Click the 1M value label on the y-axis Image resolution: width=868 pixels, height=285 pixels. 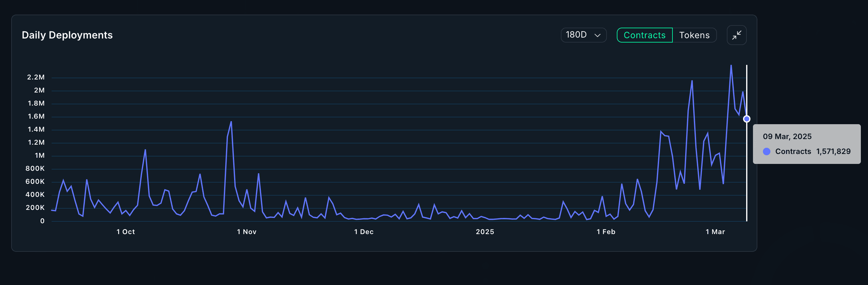coord(39,156)
